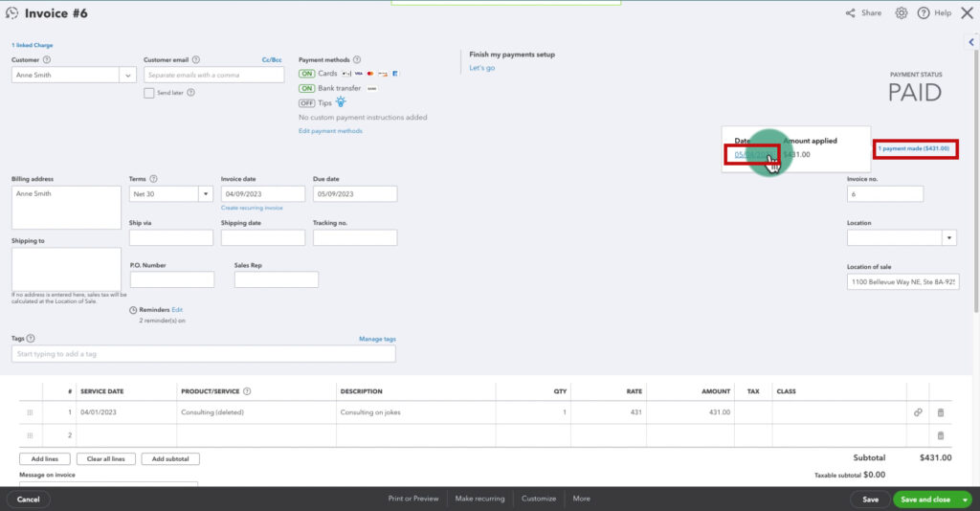
Task: Click the Customer email input field
Action: (x=213, y=75)
